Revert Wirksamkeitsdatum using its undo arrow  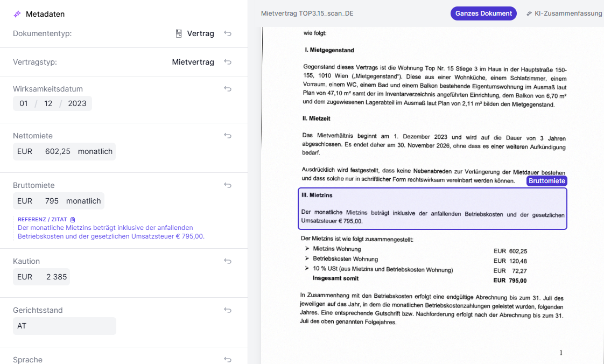pos(228,89)
